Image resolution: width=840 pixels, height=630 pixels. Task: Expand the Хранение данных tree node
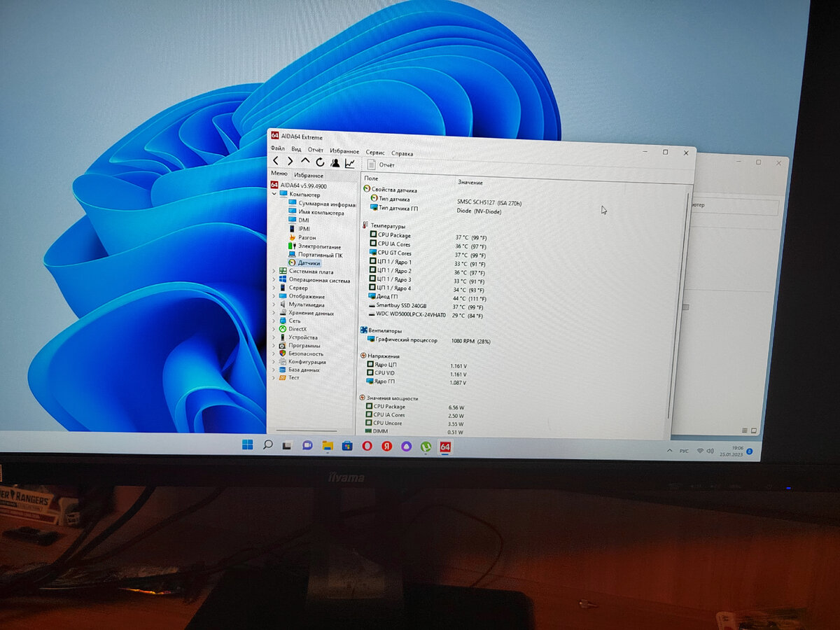(x=274, y=313)
